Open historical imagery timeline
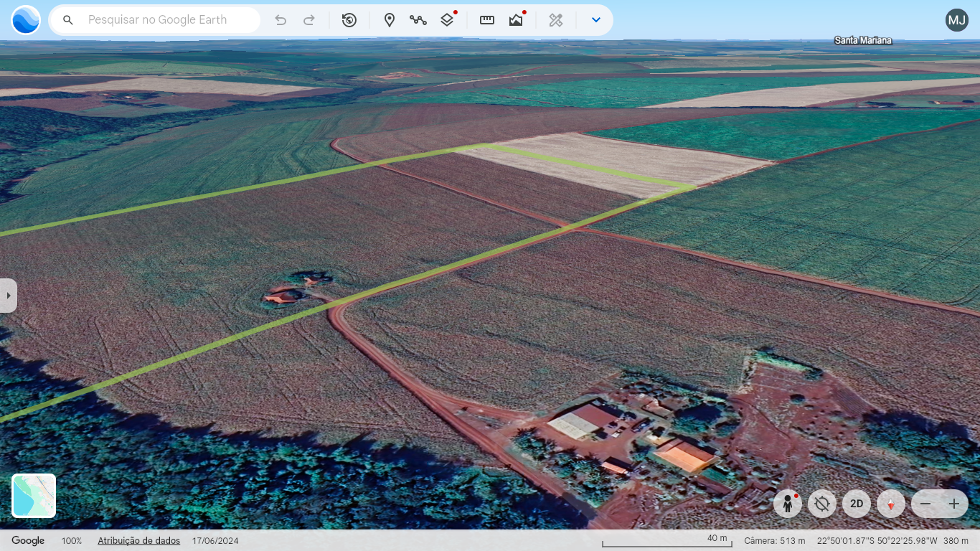The width and height of the screenshot is (980, 551). pos(349,20)
